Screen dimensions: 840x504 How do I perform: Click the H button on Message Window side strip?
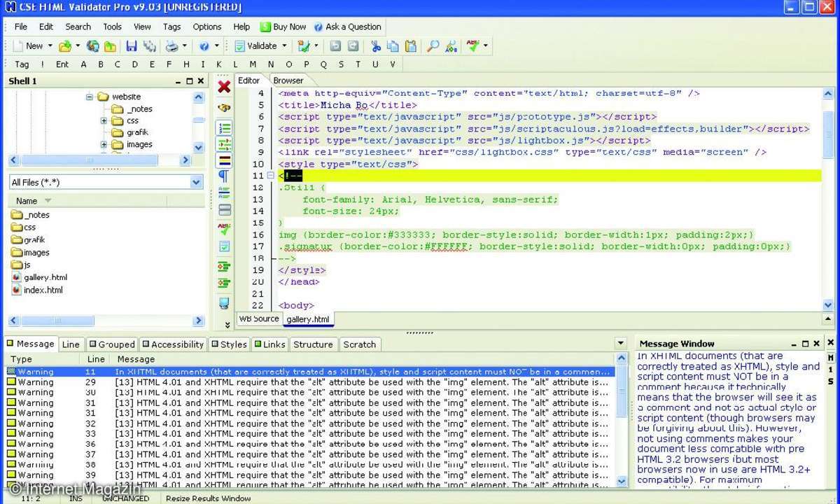click(832, 357)
